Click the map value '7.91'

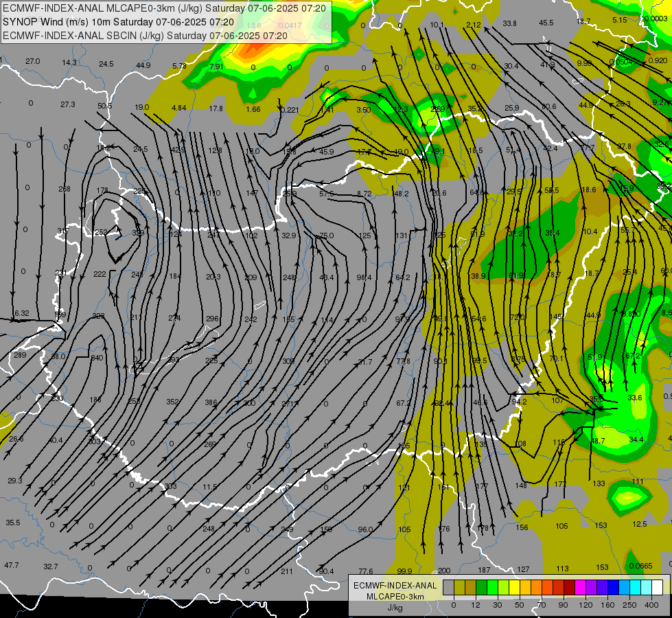coord(216,67)
